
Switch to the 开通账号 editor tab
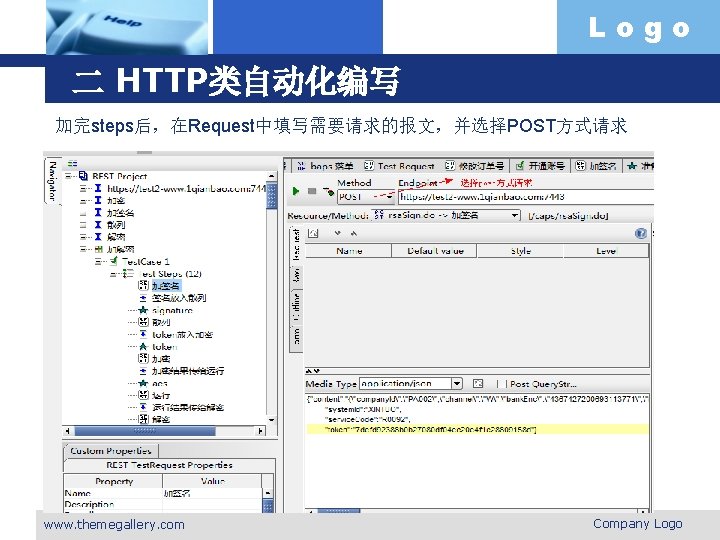tap(540, 166)
